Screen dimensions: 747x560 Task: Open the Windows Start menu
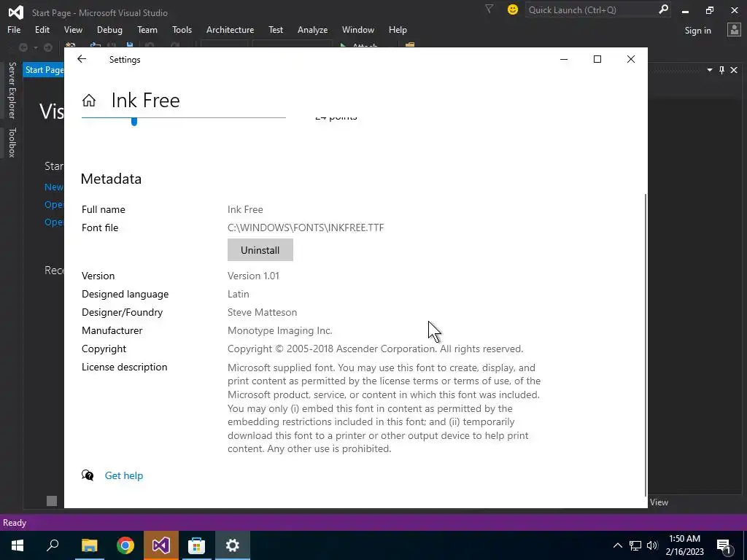click(18, 545)
